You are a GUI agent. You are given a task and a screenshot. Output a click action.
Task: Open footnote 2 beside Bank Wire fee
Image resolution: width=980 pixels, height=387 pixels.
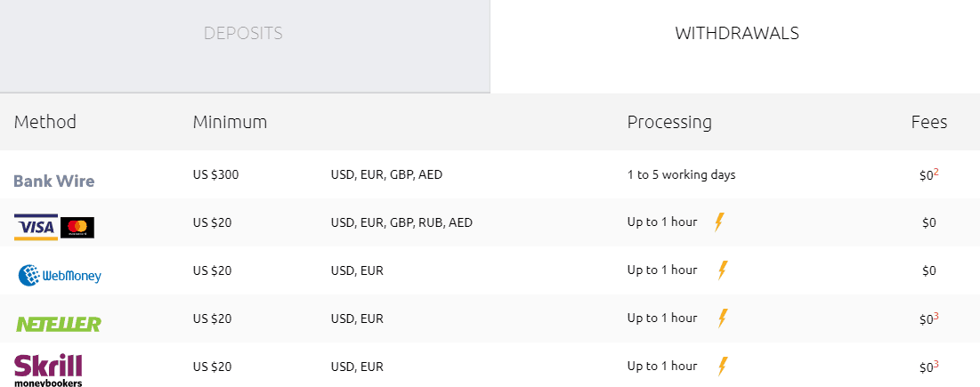click(x=936, y=172)
